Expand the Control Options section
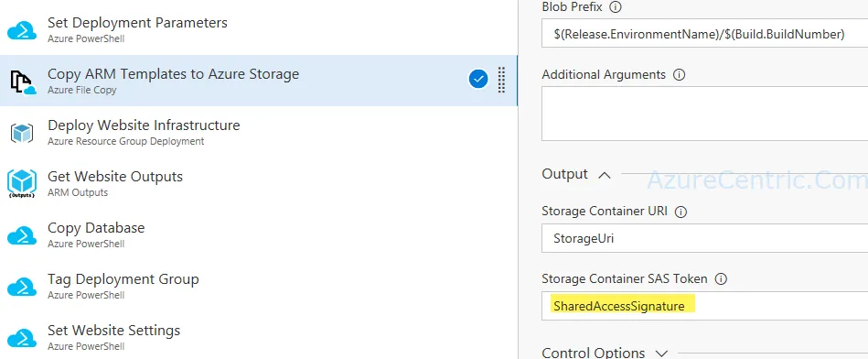 tap(661, 353)
